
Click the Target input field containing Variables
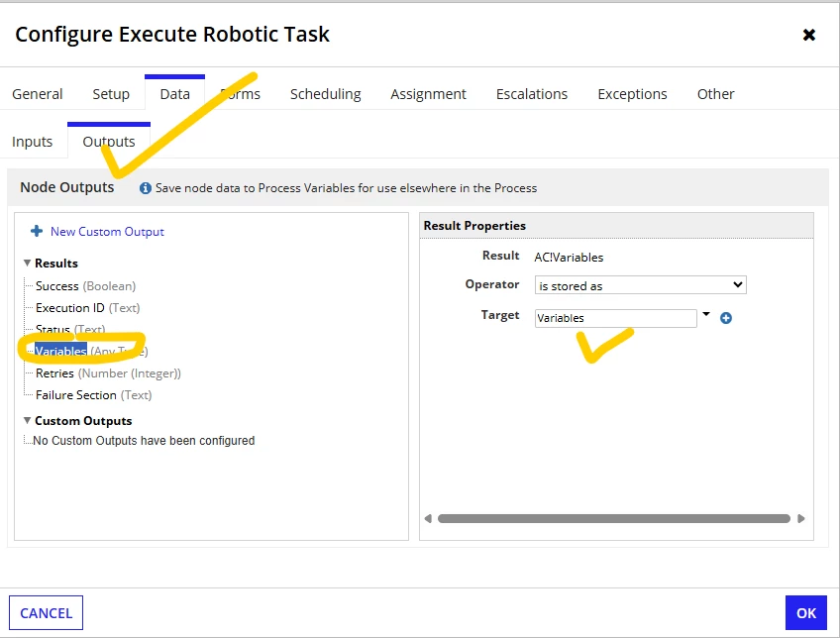[615, 318]
